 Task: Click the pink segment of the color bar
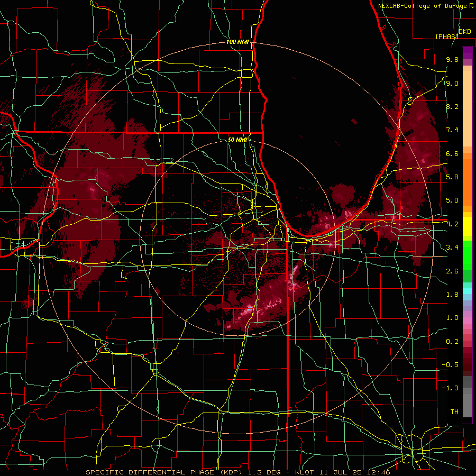[467, 321]
